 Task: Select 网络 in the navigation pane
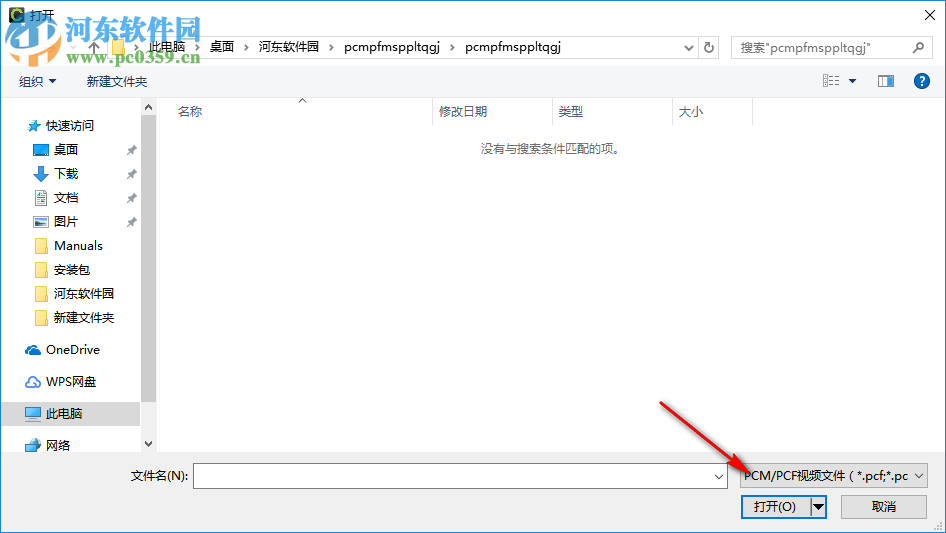click(58, 445)
